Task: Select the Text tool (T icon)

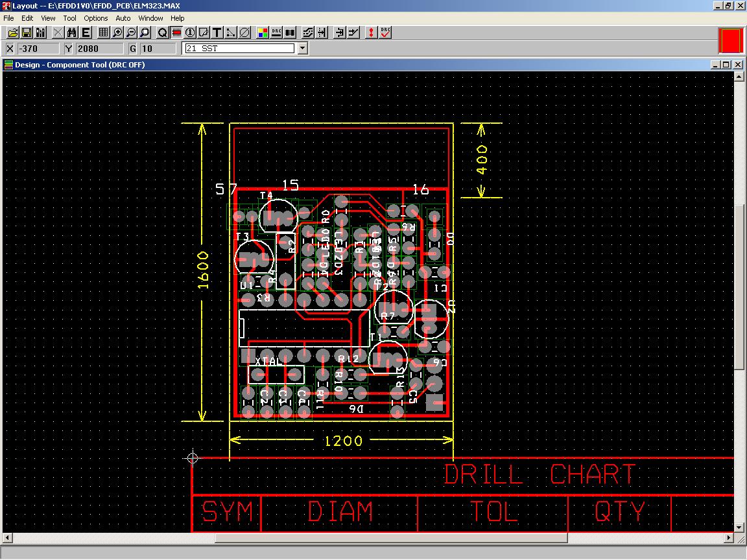Action: [217, 32]
